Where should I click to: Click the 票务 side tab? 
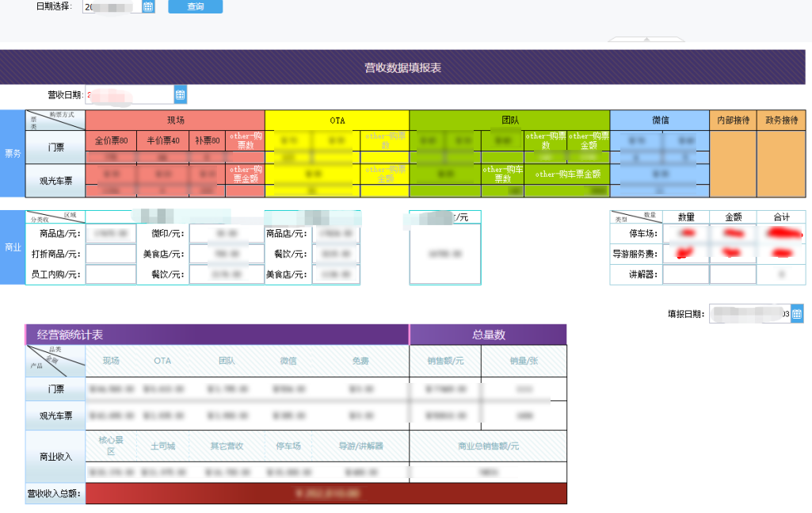coord(13,153)
